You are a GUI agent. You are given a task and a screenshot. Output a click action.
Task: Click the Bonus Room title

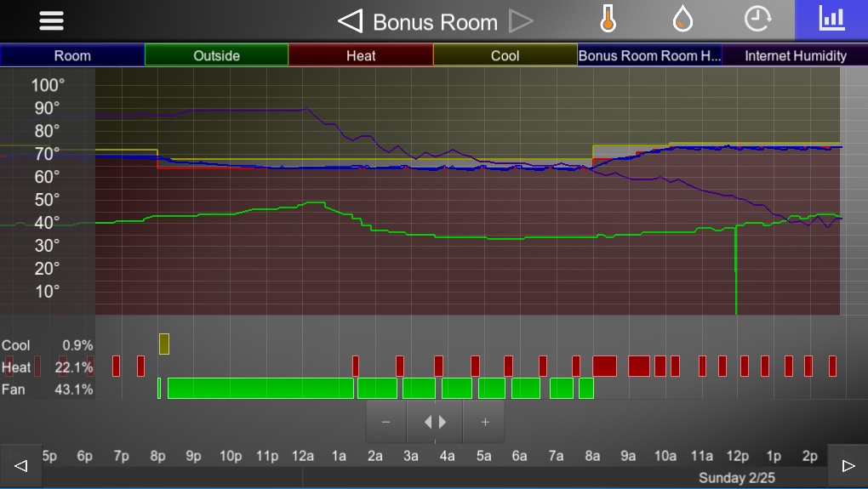(435, 21)
